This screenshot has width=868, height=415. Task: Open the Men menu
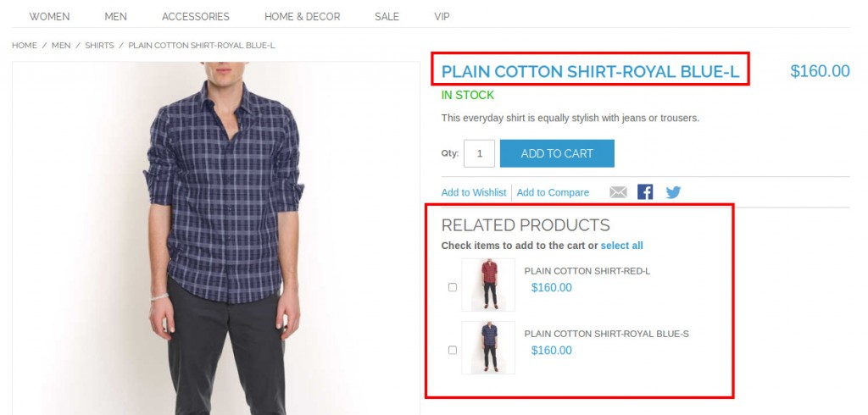coord(115,16)
